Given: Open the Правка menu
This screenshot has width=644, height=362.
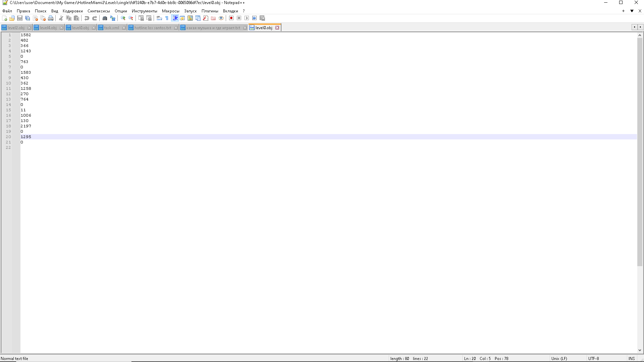Looking at the screenshot, I should [23, 11].
